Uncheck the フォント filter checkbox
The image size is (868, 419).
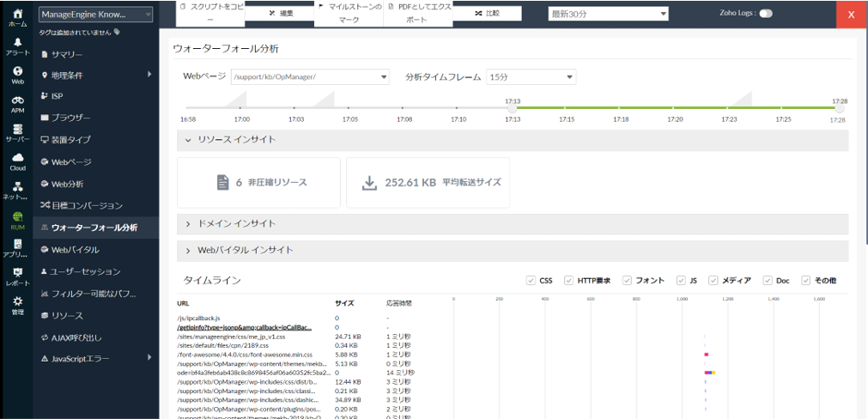tap(627, 281)
